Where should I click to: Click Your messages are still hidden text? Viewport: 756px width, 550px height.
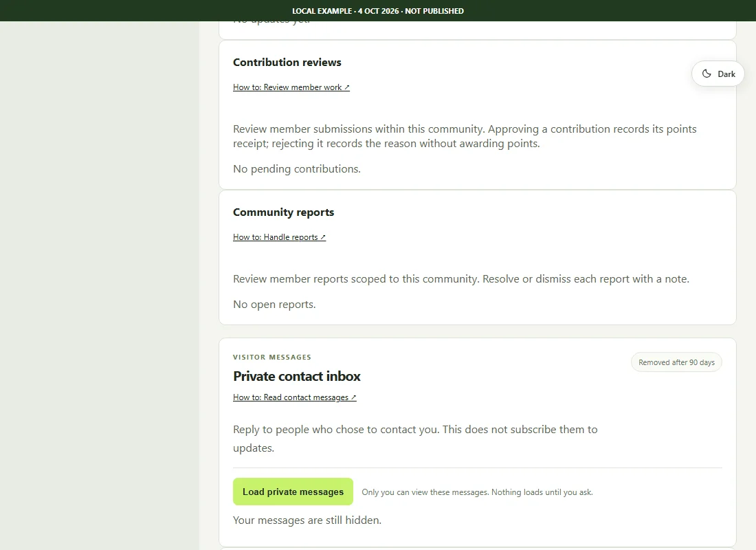(x=307, y=520)
